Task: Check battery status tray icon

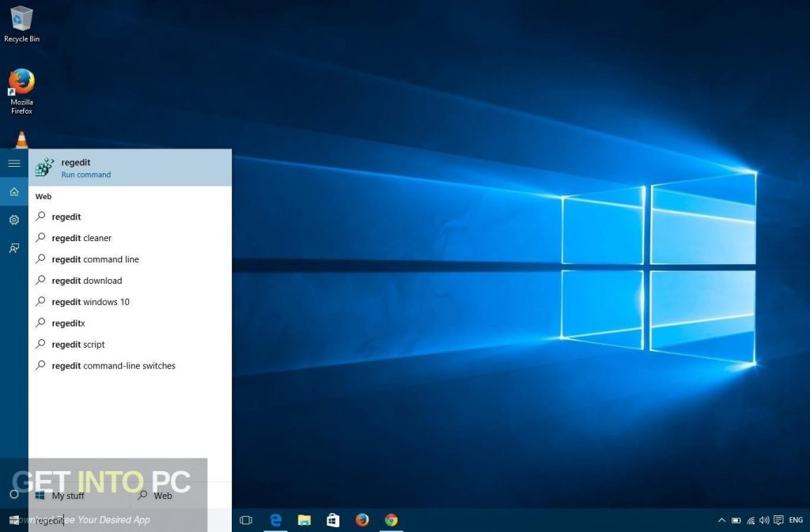Action: point(736,520)
